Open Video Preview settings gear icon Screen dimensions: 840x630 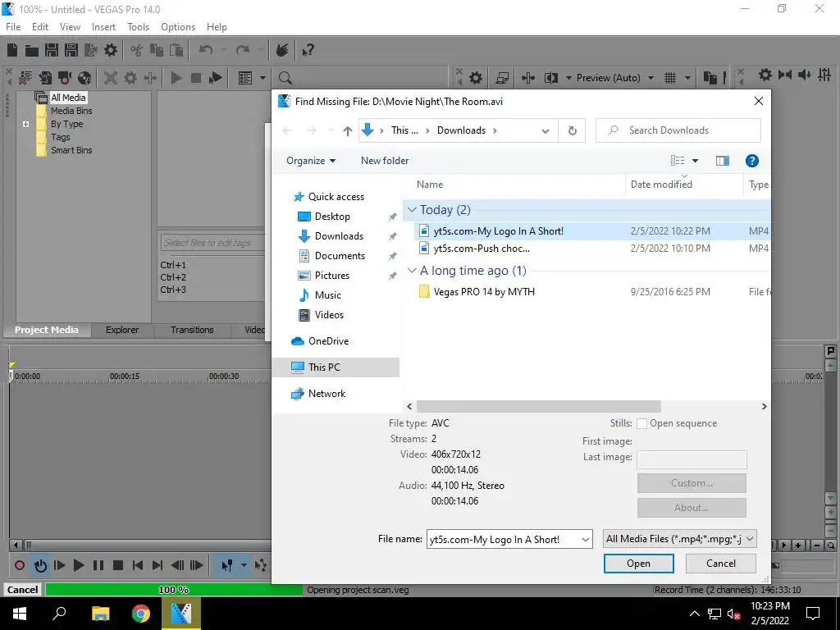(x=476, y=78)
